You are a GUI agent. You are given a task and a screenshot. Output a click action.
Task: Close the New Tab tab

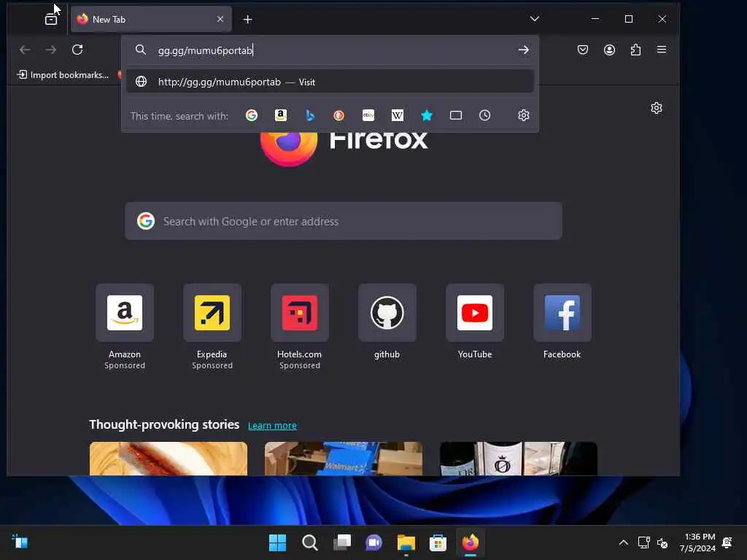coord(220,19)
